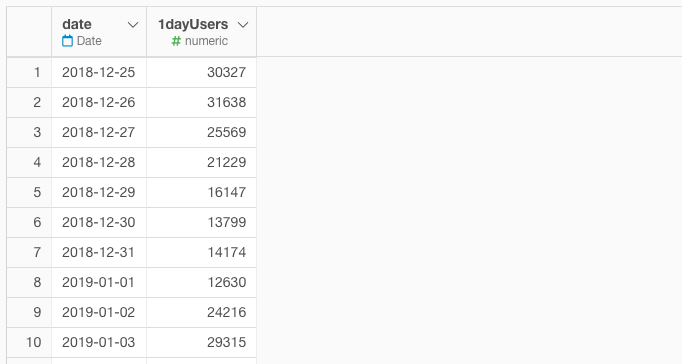Click the 2018-12-31 date cell
This screenshot has width=682, height=364.
pos(99,252)
